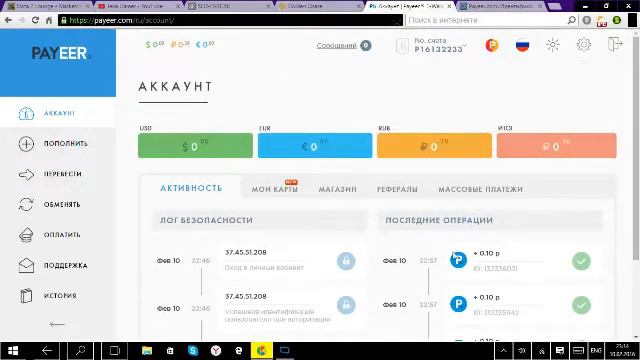Screen dimensions: 640x360
Task: Switch to Golden Grate browser tab
Action: coord(320,6)
